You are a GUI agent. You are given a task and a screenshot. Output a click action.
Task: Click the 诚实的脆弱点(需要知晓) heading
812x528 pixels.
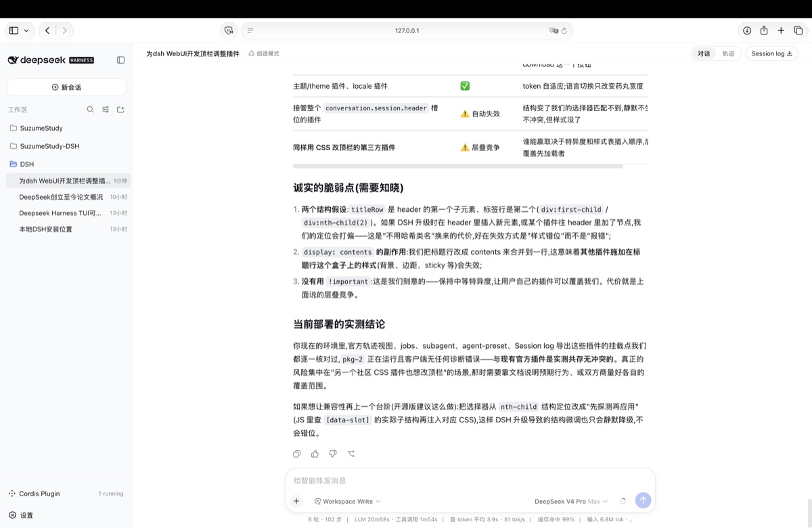click(x=348, y=188)
